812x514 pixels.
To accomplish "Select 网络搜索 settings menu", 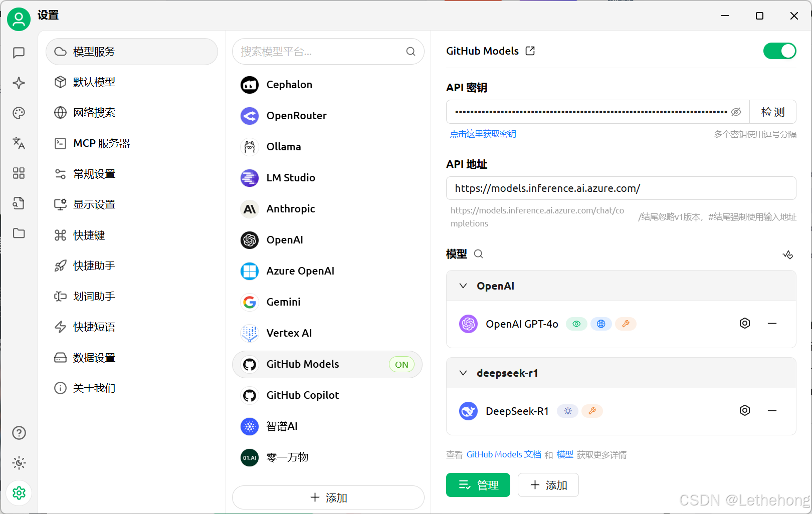I will (132, 113).
